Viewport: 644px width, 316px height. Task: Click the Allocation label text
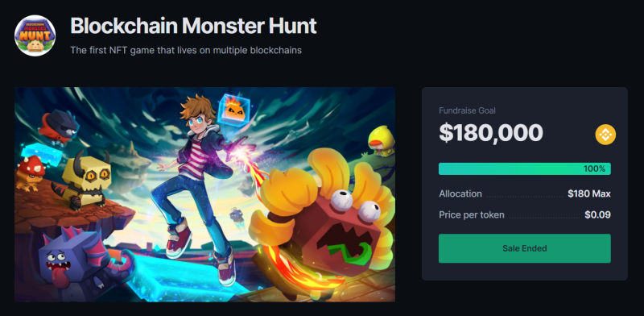[460, 193]
